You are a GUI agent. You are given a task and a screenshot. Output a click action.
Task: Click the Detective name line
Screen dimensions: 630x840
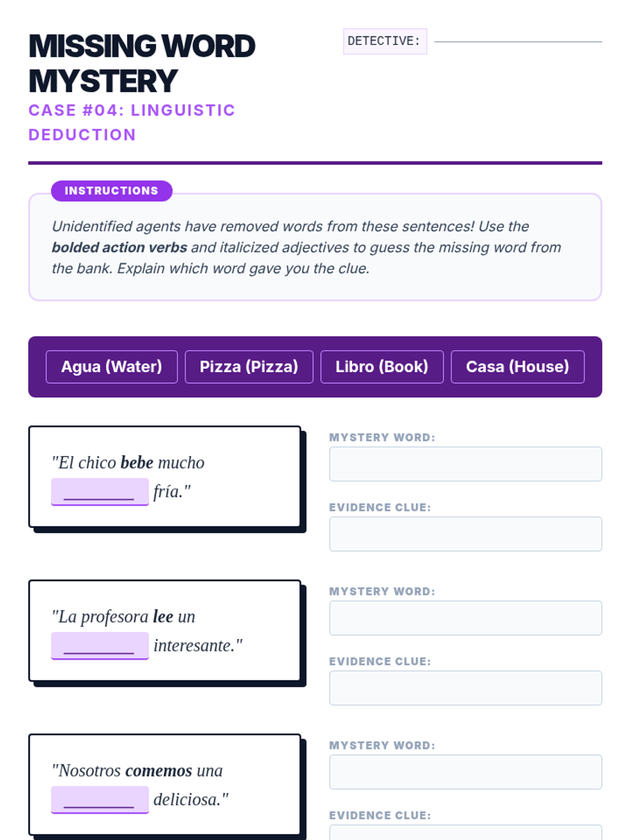tap(518, 40)
